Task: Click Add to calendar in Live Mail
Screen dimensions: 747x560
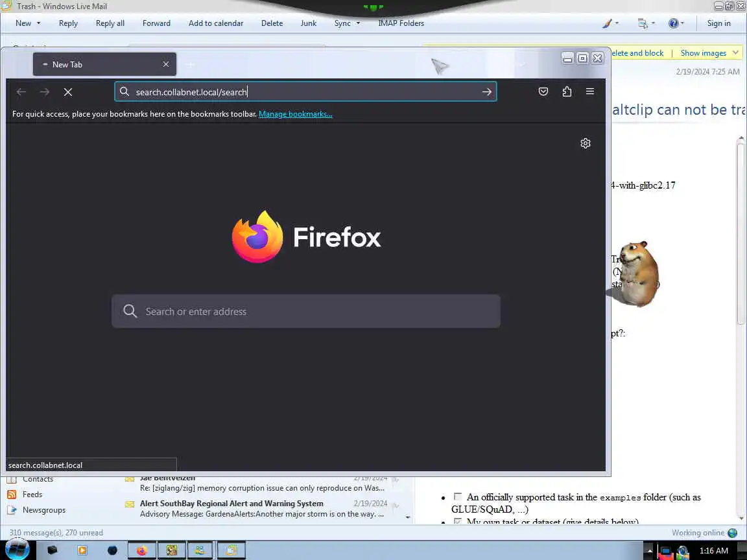Action: (216, 23)
